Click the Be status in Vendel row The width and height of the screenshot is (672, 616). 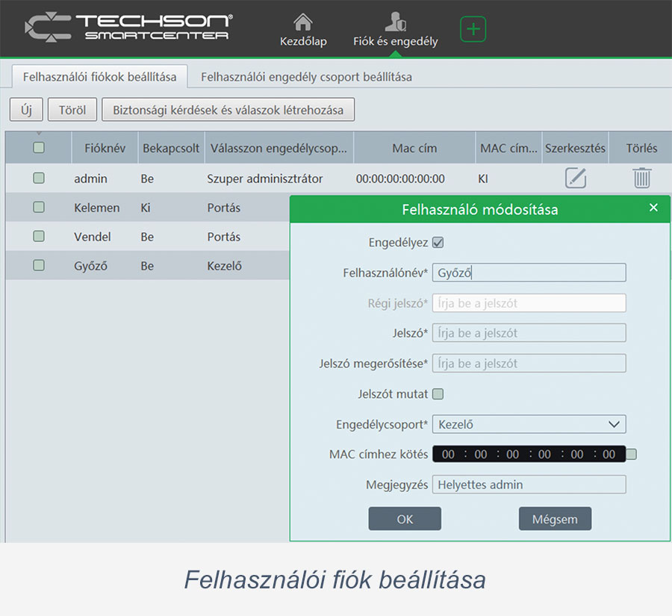point(147,237)
